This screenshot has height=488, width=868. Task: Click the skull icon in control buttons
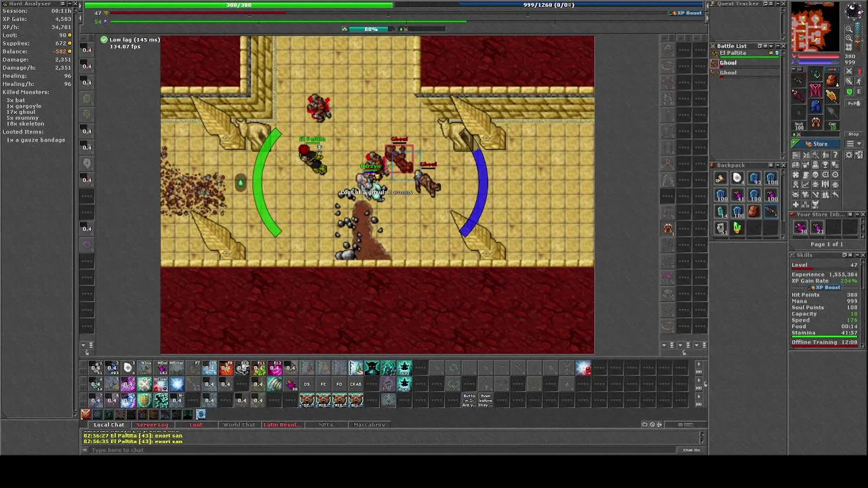pos(815,175)
